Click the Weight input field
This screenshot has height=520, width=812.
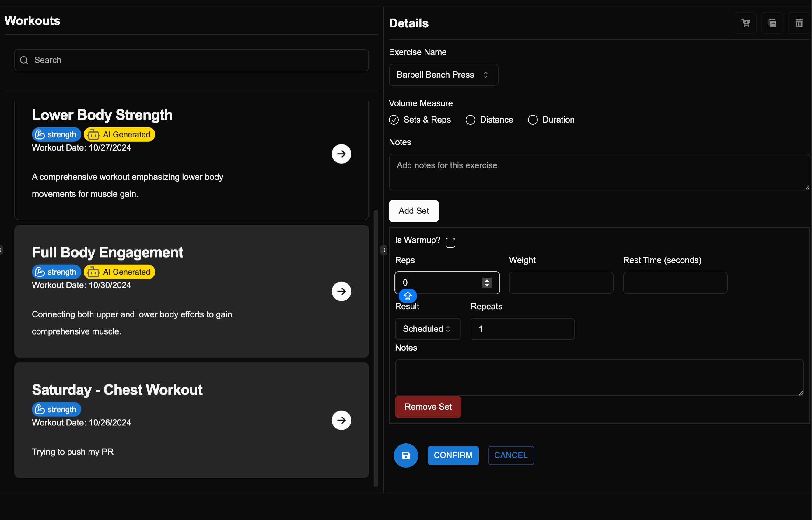(x=561, y=283)
